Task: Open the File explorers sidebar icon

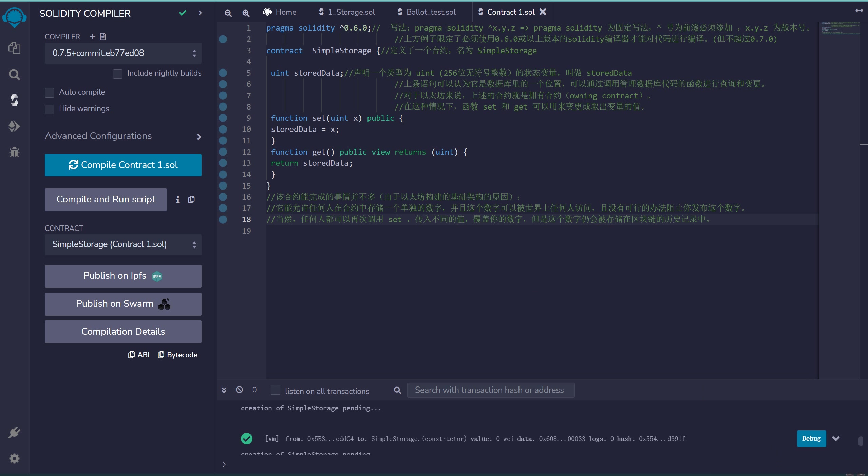Action: 14,48
